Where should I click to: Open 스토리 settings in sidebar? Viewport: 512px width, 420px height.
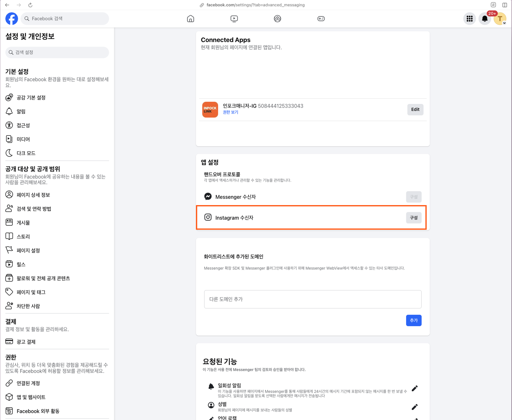57,237
